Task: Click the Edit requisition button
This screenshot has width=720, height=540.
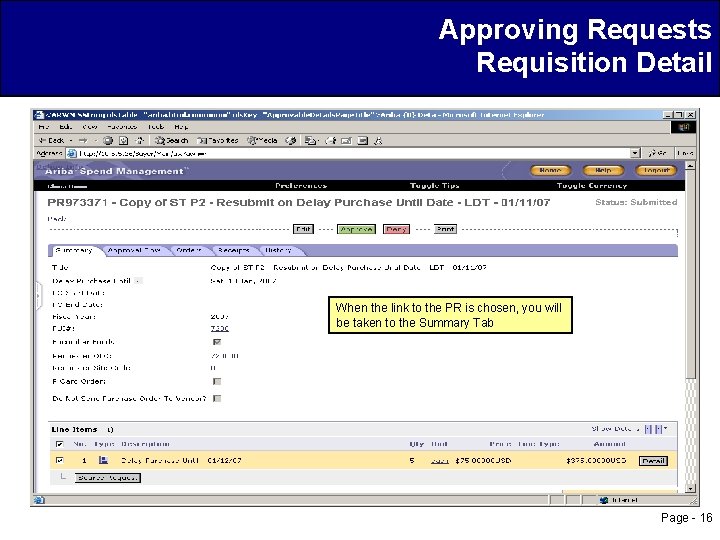Action: pos(303,229)
